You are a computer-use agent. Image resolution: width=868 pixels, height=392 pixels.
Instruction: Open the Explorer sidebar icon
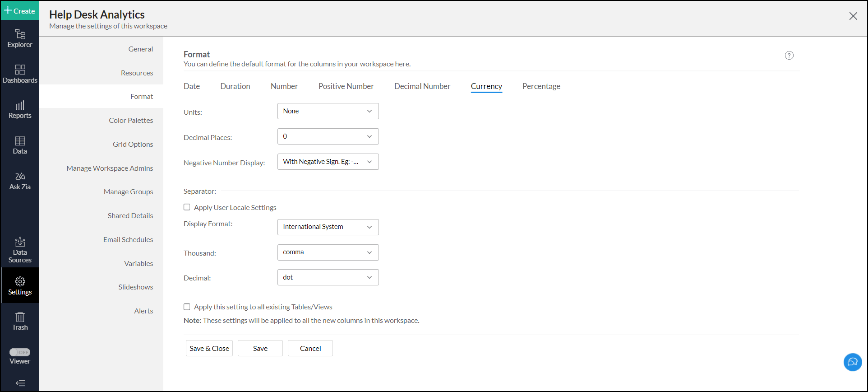tap(20, 38)
